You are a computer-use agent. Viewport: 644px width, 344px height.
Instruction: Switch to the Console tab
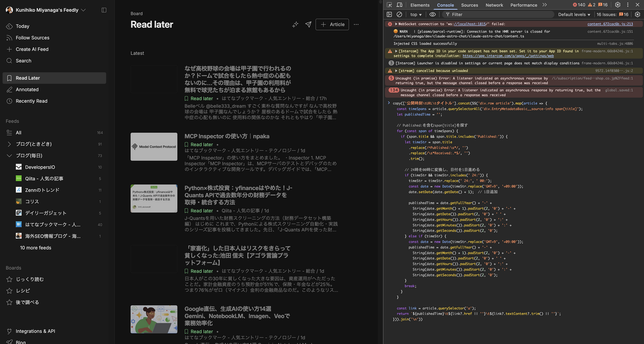point(446,5)
